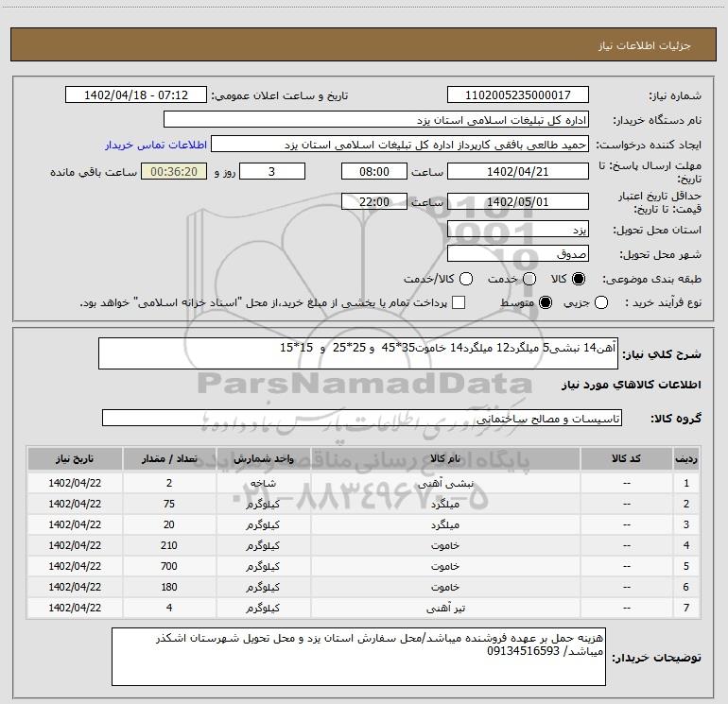Select the خاموت item name in row 4
Screen dimensions: 728x704
coord(445,546)
